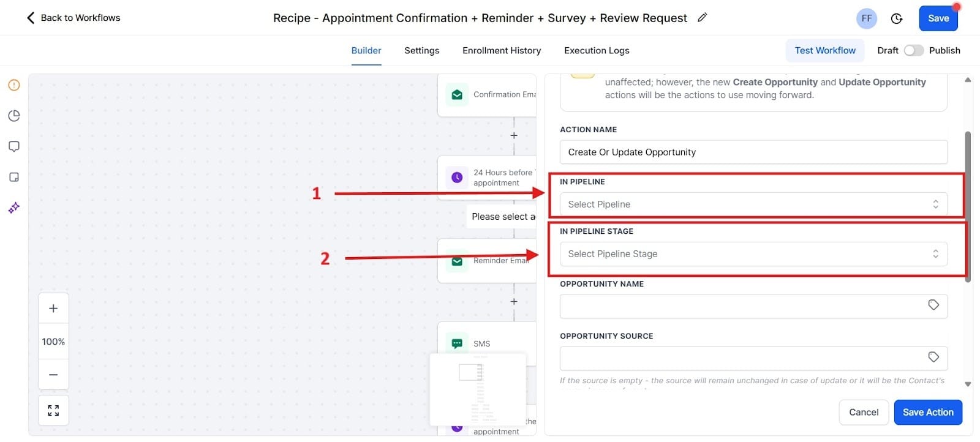Click the notes sidebar icon
This screenshot has height=442, width=980.
13,177
